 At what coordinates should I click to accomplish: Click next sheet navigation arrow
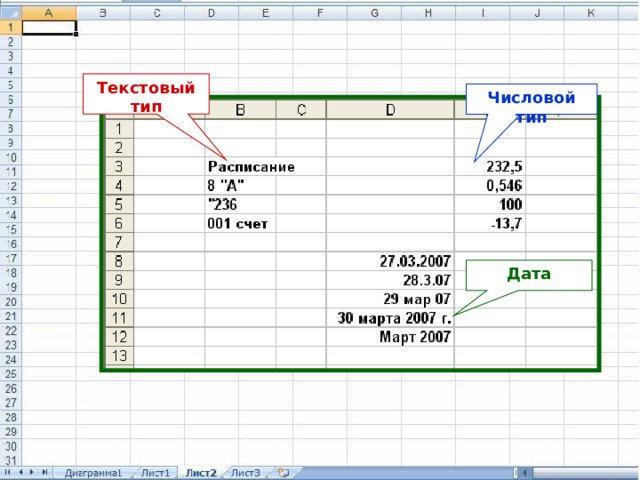[x=32, y=472]
